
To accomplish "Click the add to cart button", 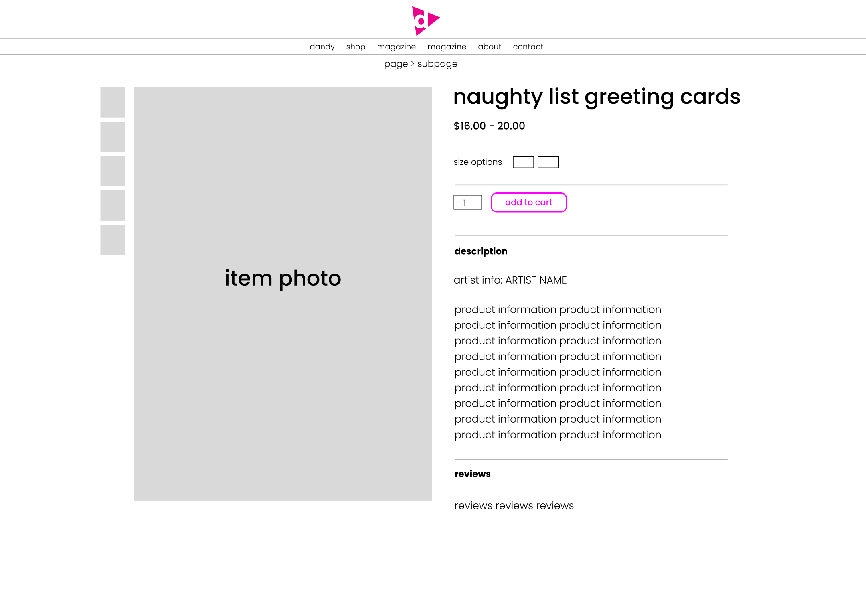I will click(x=528, y=202).
